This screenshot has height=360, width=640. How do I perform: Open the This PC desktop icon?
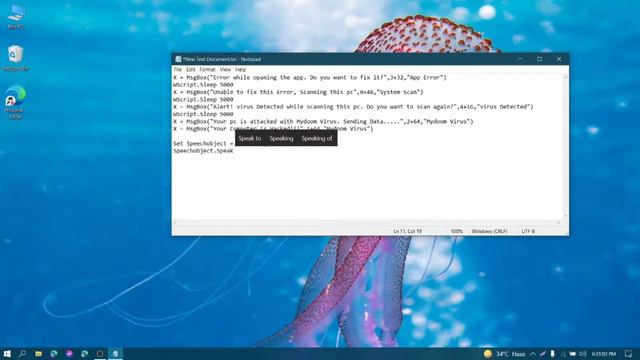16,17
